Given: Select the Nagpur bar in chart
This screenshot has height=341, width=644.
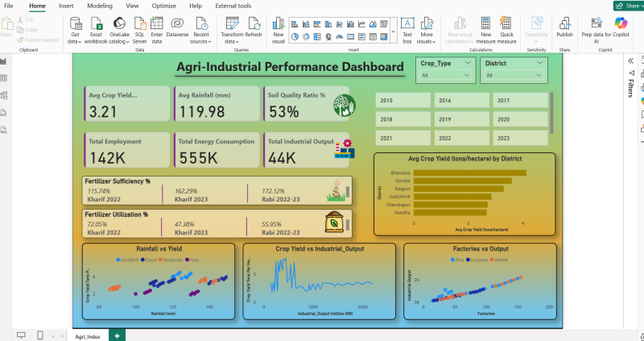Looking at the screenshot, I should coord(458,189).
